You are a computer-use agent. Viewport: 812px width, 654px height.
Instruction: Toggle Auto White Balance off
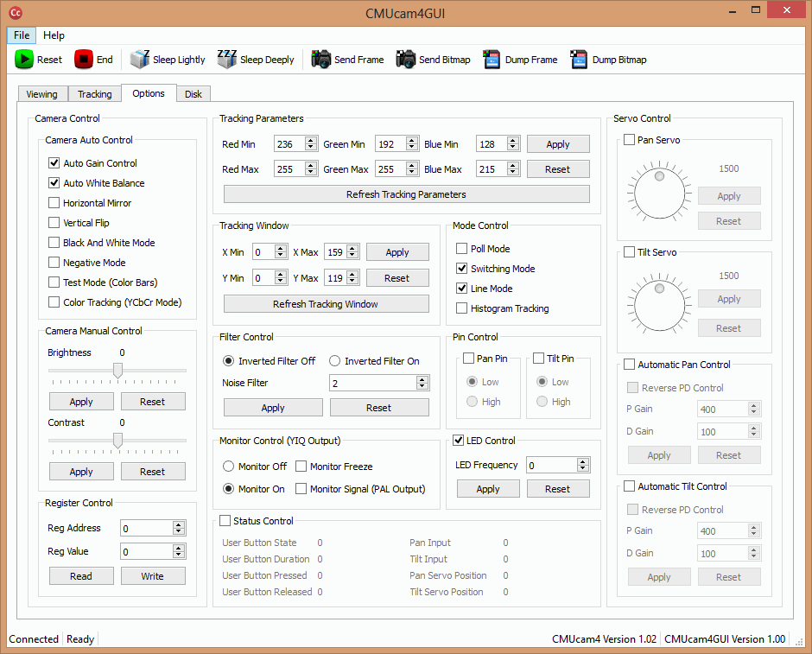(54, 183)
